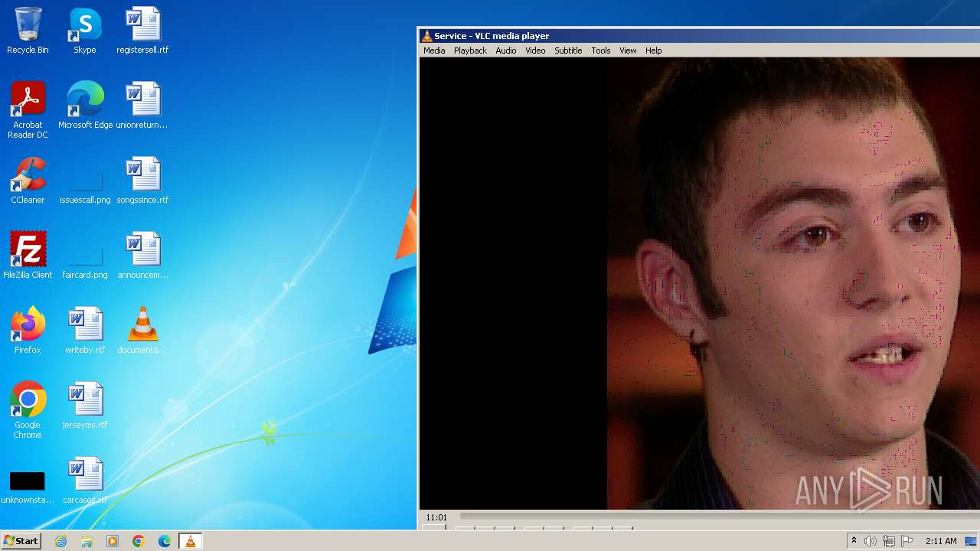Image resolution: width=980 pixels, height=551 pixels.
Task: Open the Media menu in VLC
Action: (x=434, y=51)
